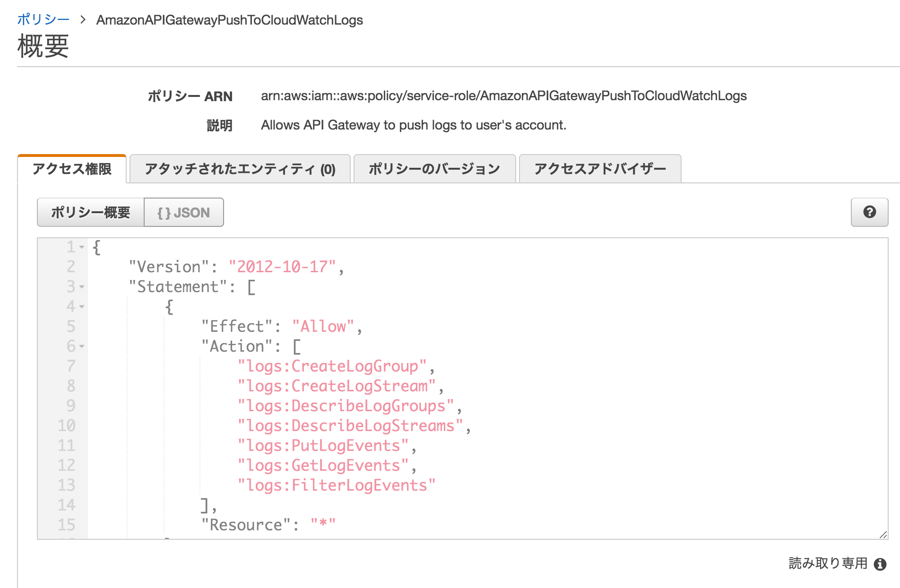Collapse the Action array fold on line 6
This screenshot has width=900, height=588.
(x=82, y=346)
